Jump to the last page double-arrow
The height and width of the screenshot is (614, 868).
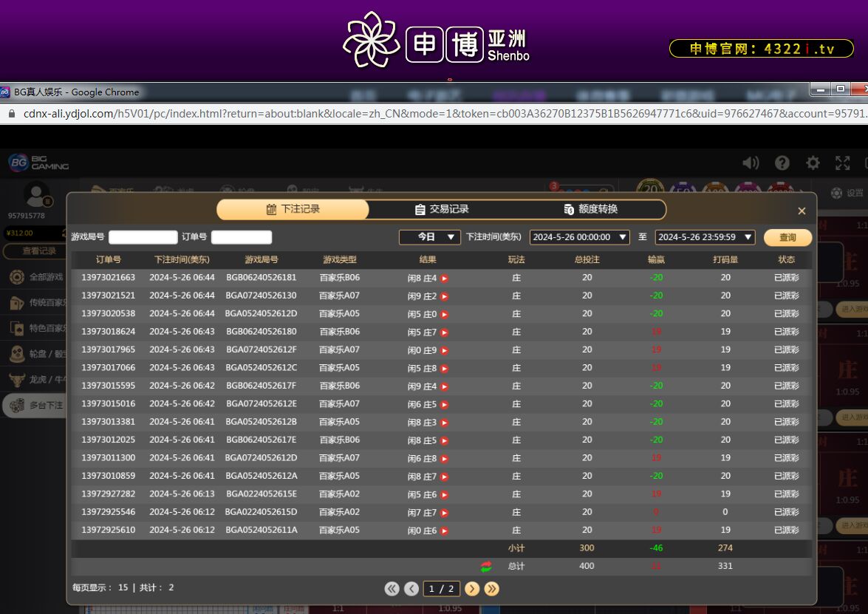(492, 589)
